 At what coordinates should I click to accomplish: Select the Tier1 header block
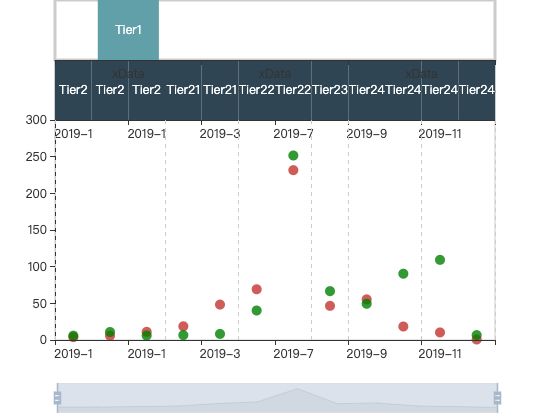tap(128, 29)
